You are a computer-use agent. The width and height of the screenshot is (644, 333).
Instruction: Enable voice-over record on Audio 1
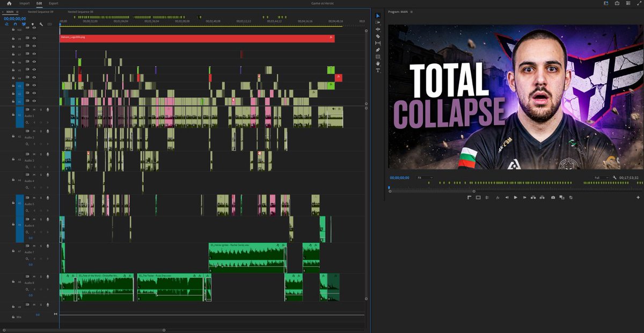point(48,109)
